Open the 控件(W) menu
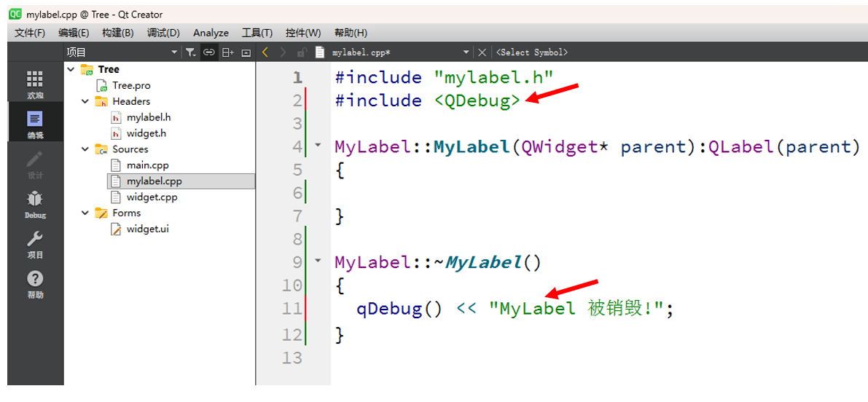This screenshot has height=402, width=868. pyautogui.click(x=302, y=33)
